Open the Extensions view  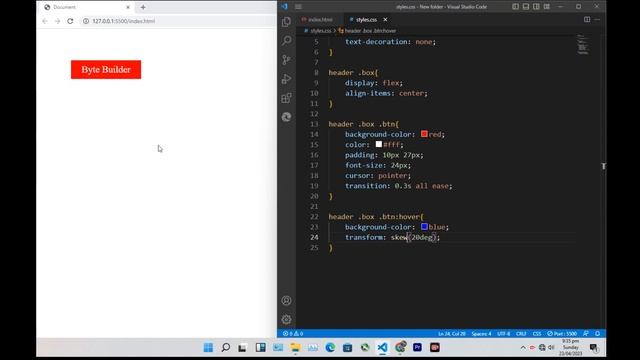coord(287,98)
